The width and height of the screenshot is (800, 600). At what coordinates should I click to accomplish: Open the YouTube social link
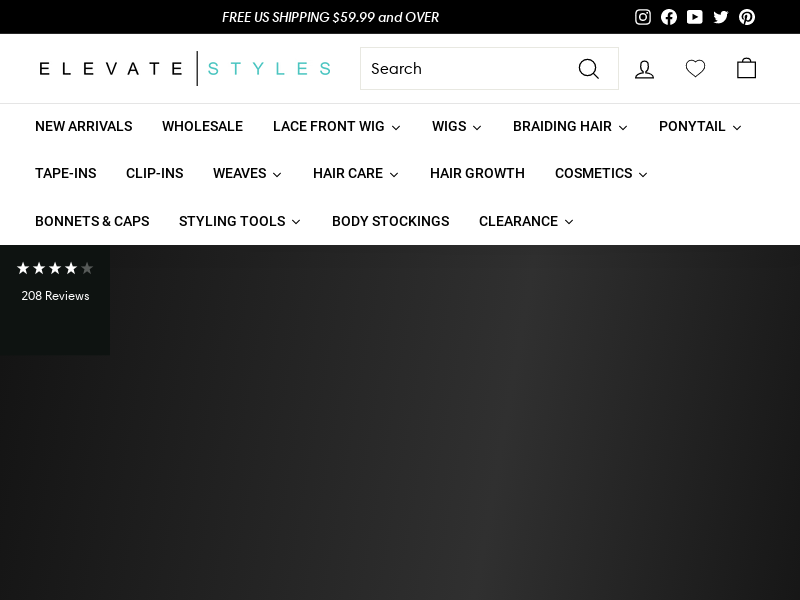coord(694,17)
